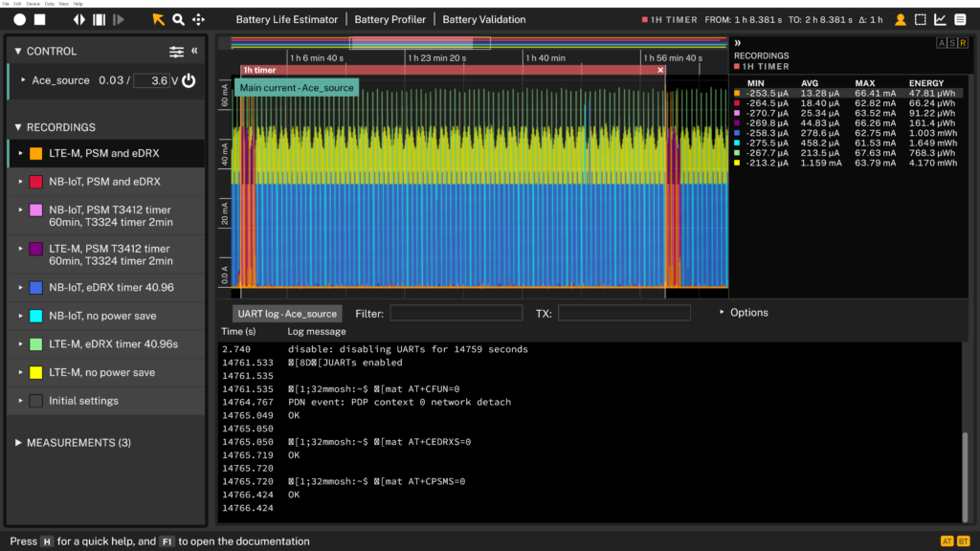This screenshot has width=980, height=551.
Task: Toggle the A statistics mode button
Action: 941,42
